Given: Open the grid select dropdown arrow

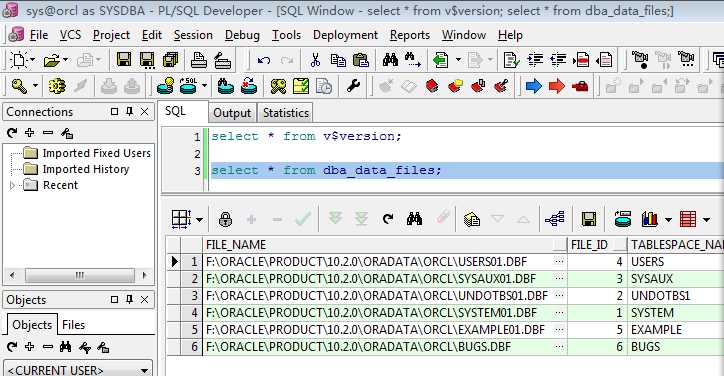Looking at the screenshot, I should pos(199,219).
